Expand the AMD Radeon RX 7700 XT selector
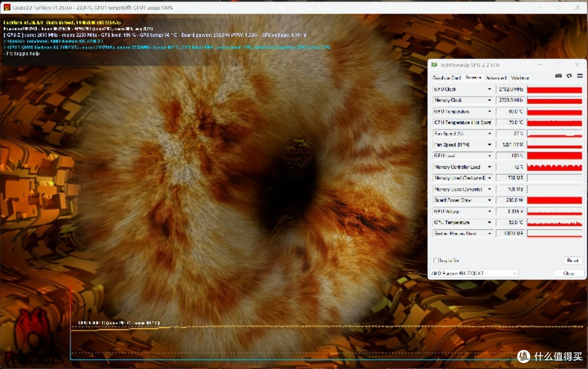 pyautogui.click(x=474, y=273)
